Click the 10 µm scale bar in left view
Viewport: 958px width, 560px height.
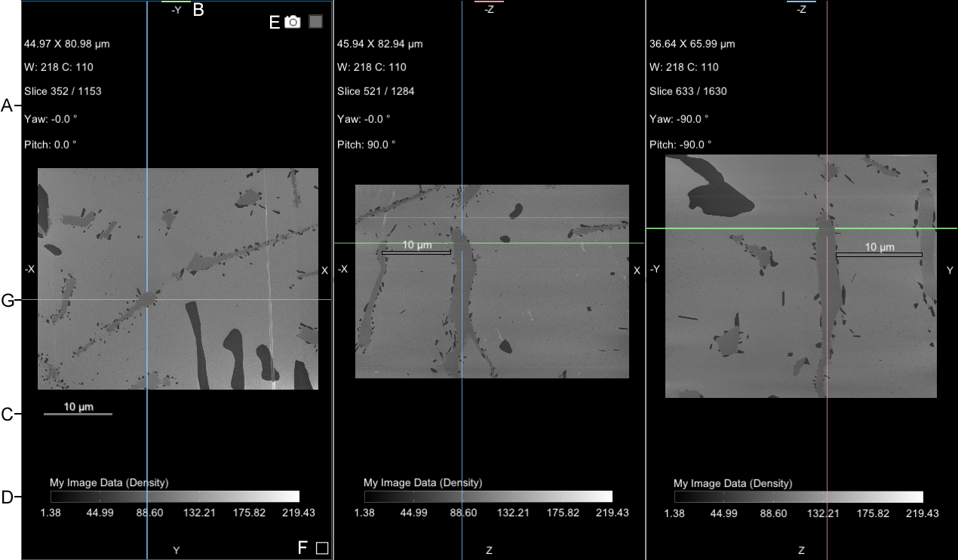(78, 413)
